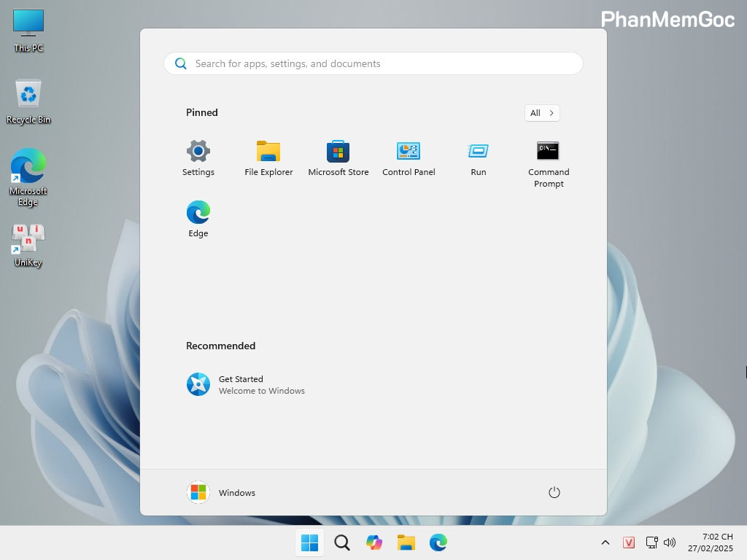747x560 pixels.
Task: Open the Run dialog pinned icon
Action: (478, 153)
